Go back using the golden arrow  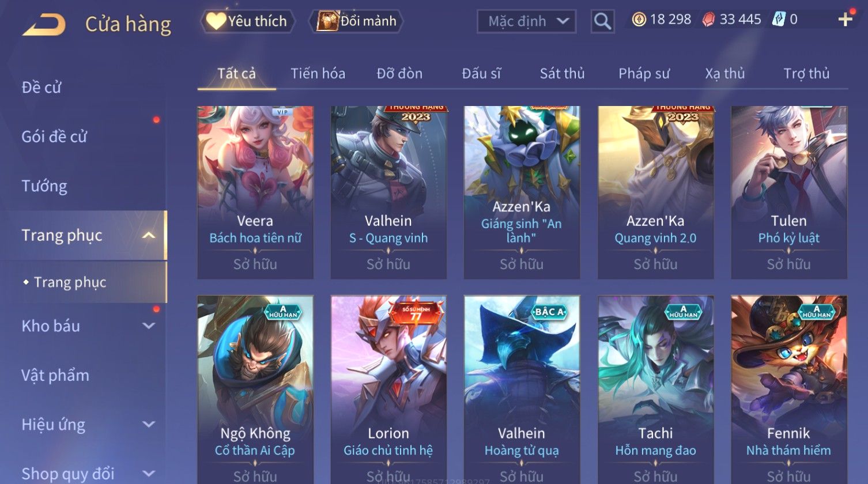pos(44,24)
